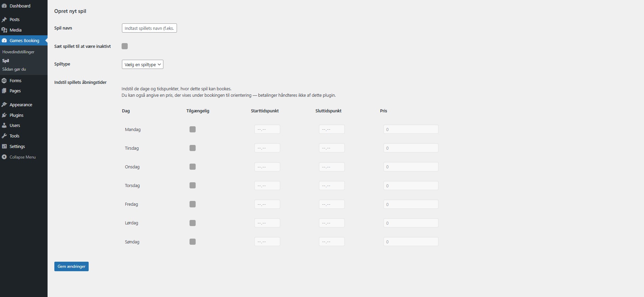Tick the Mandag available checkbox
Viewport: 644px width, 297px height.
(193, 129)
